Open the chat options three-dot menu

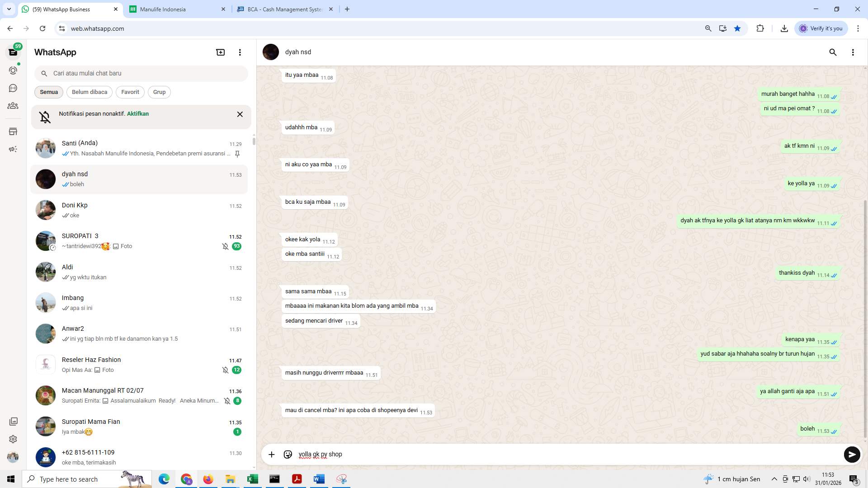(x=853, y=52)
